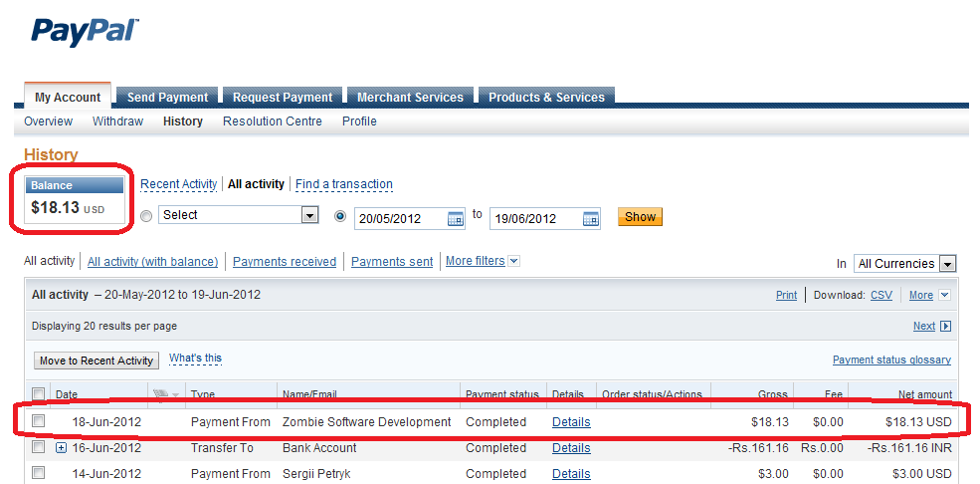Click the Type column header

click(203, 394)
